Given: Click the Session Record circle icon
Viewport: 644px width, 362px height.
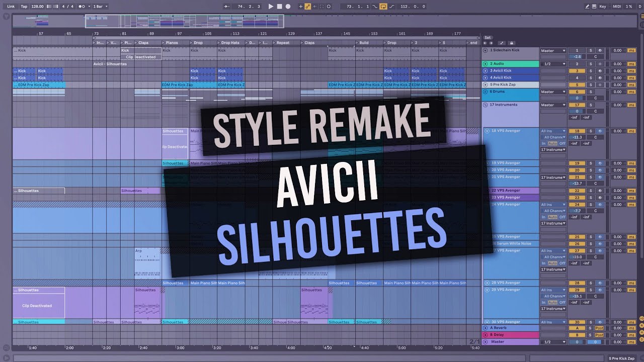Looking at the screenshot, I should pyautogui.click(x=329, y=7).
